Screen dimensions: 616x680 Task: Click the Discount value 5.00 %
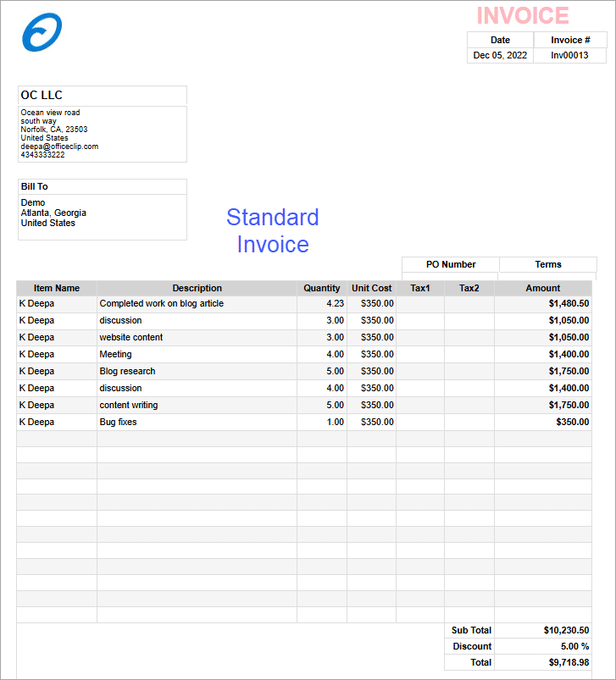click(574, 646)
